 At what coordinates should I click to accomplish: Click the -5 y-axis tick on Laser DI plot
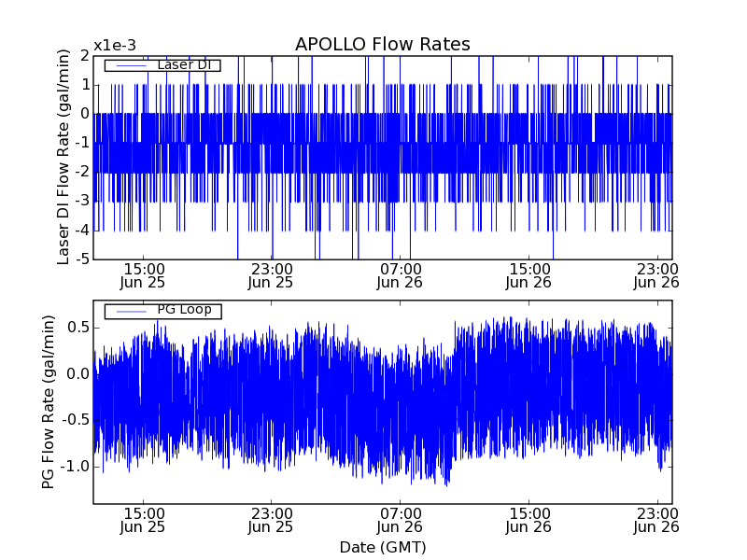coord(82,259)
